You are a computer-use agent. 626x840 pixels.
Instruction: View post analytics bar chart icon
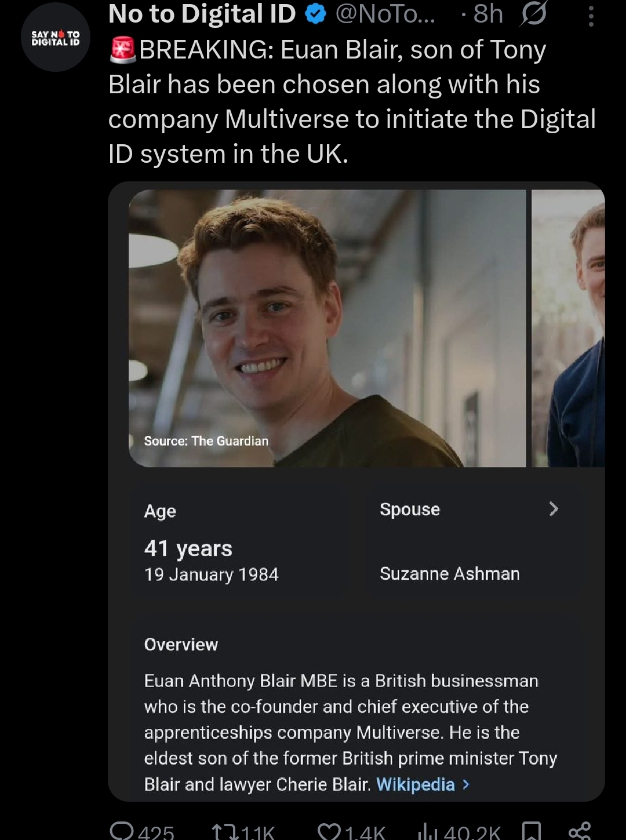[428, 832]
